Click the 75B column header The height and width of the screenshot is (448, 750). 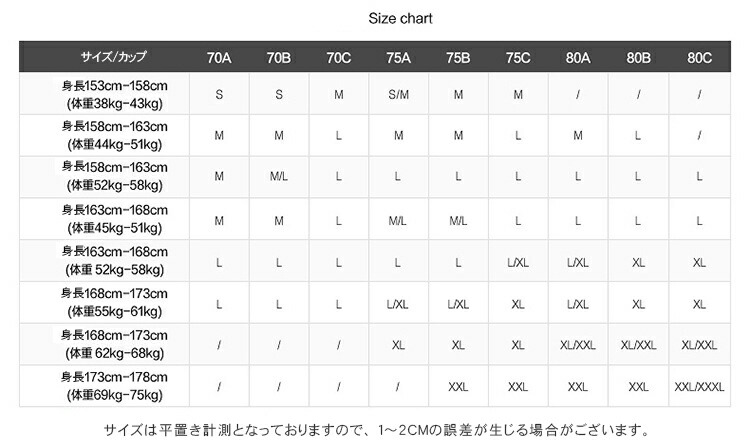coord(458,58)
